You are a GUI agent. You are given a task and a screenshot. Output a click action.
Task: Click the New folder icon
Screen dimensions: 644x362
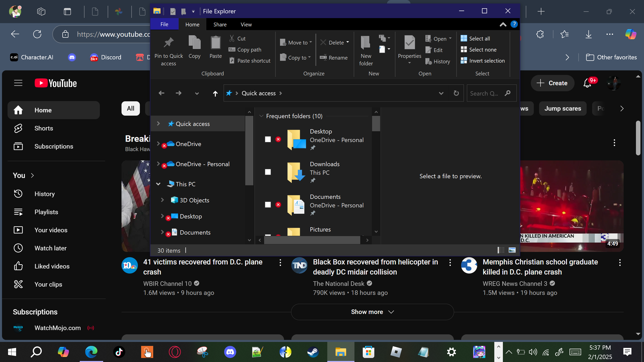point(366,43)
